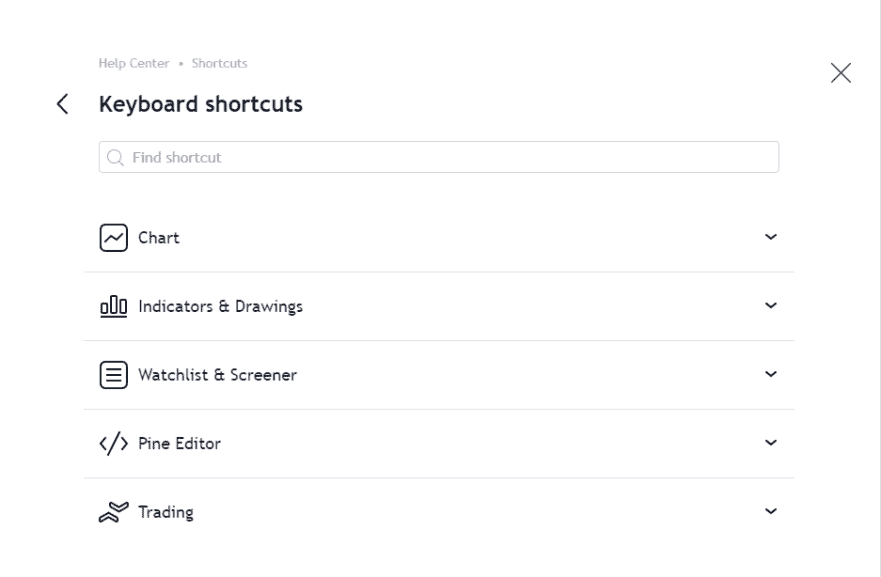Click inside the Find shortcut field

[400, 156]
